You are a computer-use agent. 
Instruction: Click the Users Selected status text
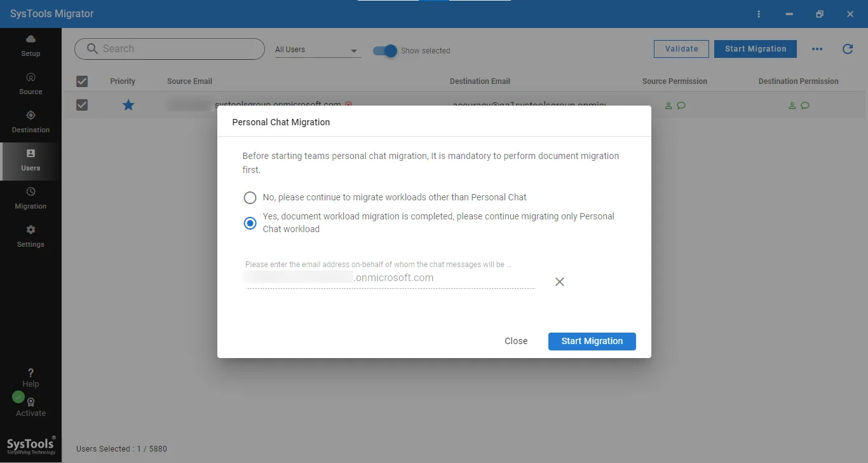[121, 448]
